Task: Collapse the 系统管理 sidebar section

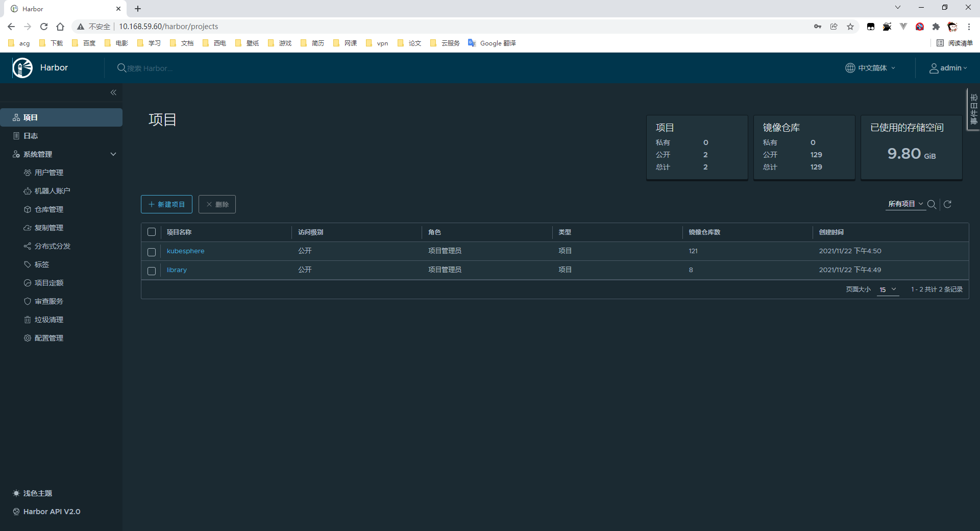Action: (113, 154)
